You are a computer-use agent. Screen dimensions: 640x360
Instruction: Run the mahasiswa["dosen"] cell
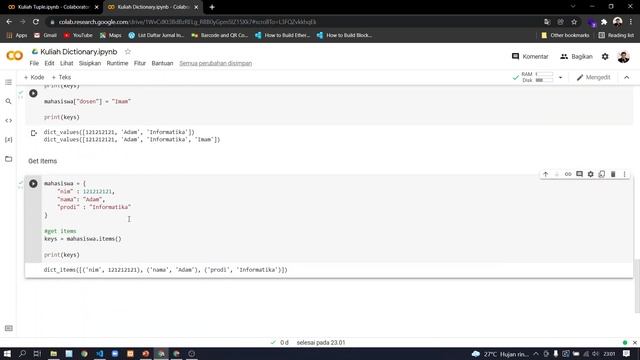[x=33, y=93]
